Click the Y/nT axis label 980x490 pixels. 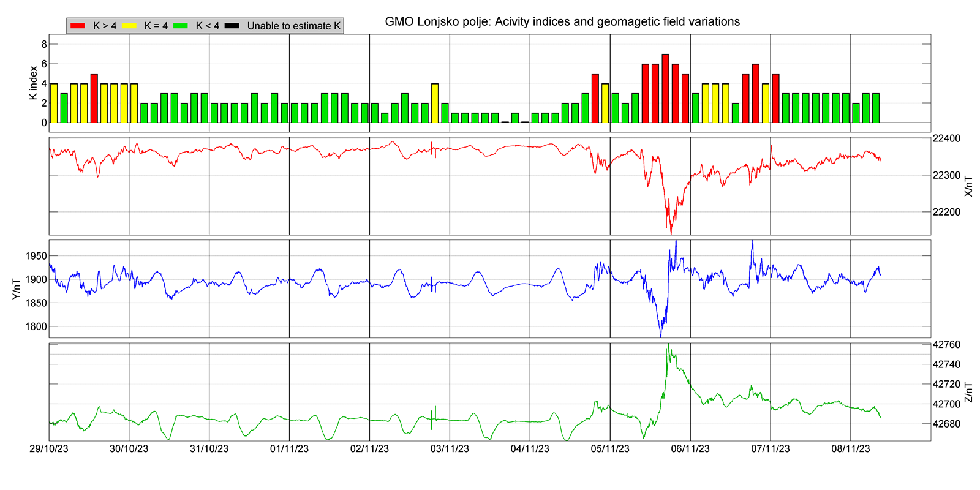click(17, 288)
